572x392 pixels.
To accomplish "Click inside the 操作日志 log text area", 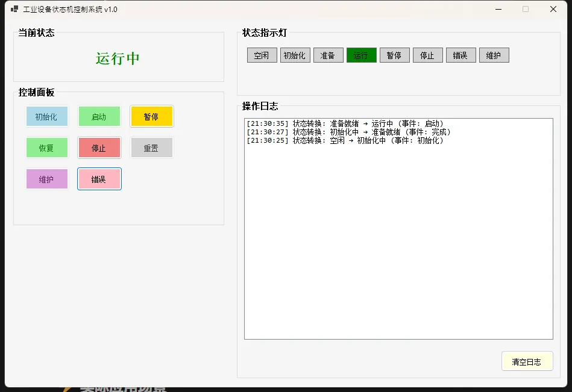I will pyautogui.click(x=398, y=241).
